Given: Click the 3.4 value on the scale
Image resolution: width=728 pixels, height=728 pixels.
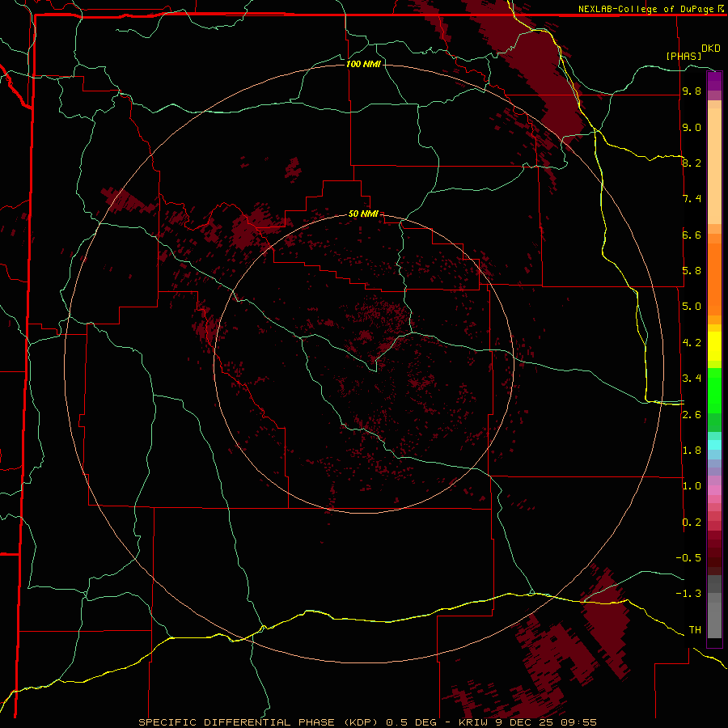Looking at the screenshot, I should (x=692, y=379).
